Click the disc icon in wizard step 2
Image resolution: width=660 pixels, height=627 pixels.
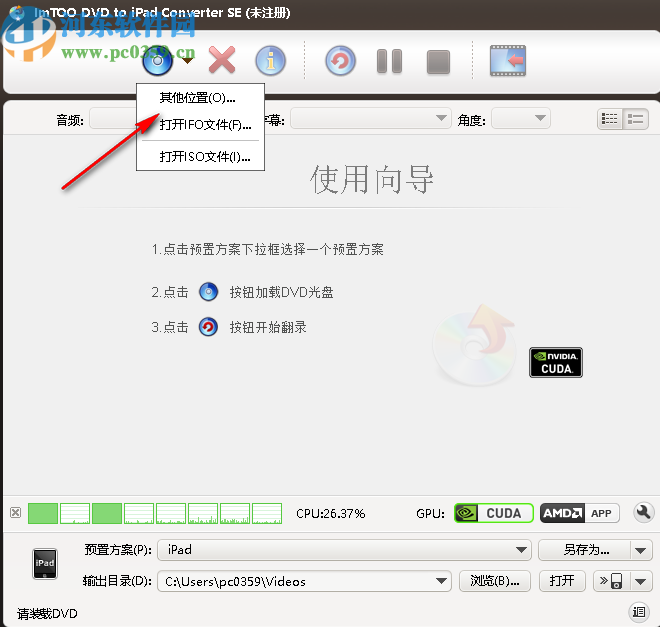(208, 292)
